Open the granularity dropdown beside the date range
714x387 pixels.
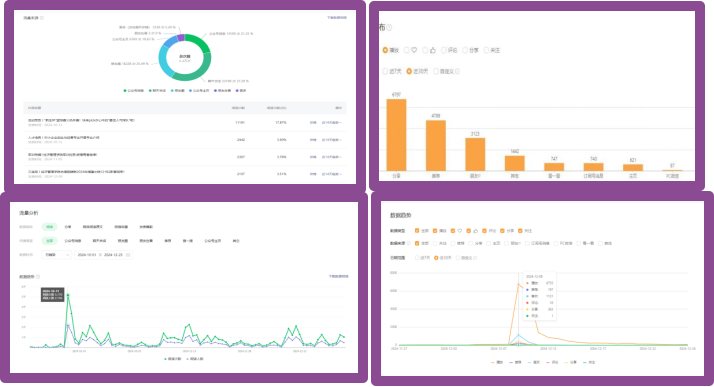[56, 255]
